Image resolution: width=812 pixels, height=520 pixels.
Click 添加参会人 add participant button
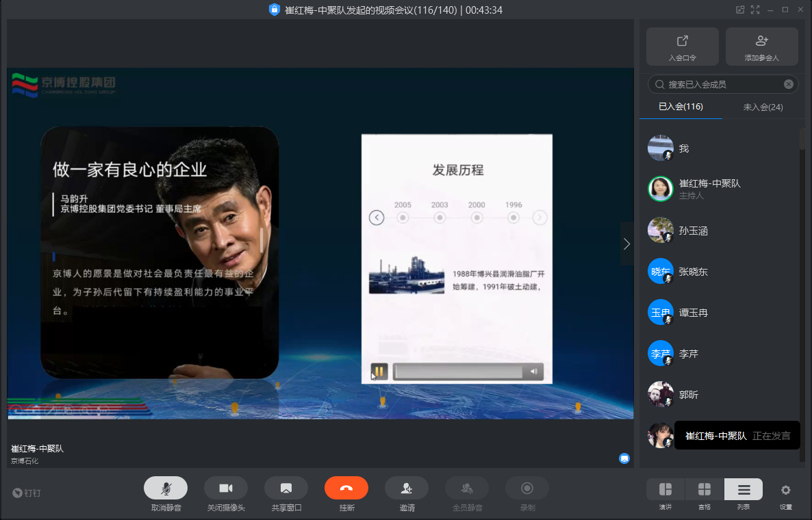click(761, 47)
